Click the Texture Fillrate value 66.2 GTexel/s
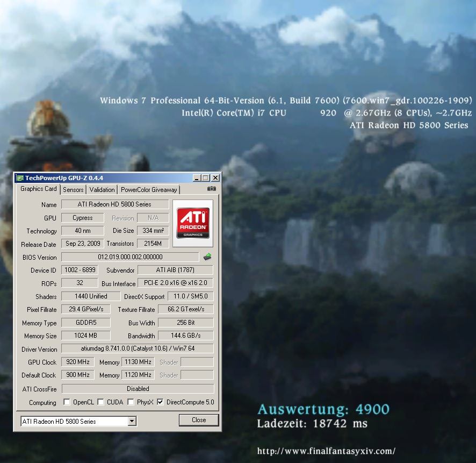 186,309
